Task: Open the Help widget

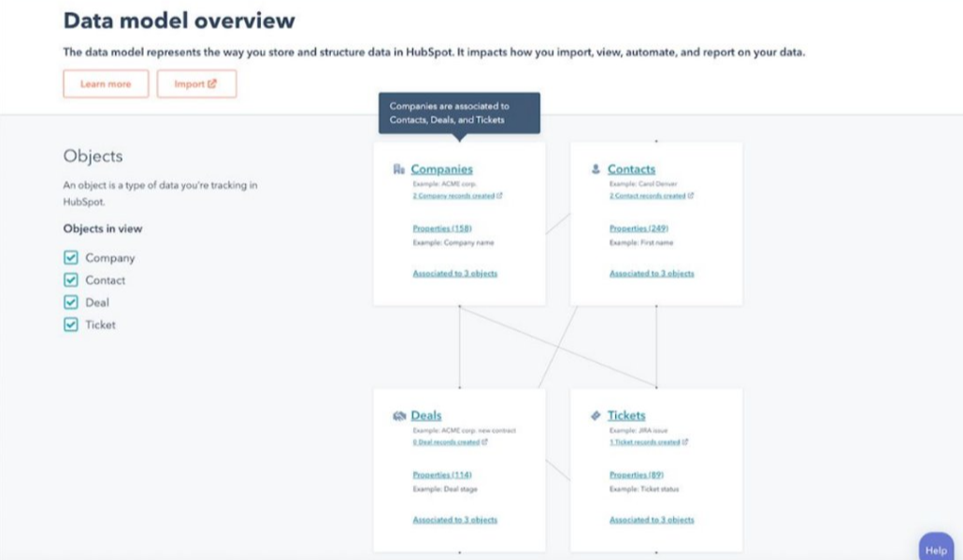Action: coord(936,549)
